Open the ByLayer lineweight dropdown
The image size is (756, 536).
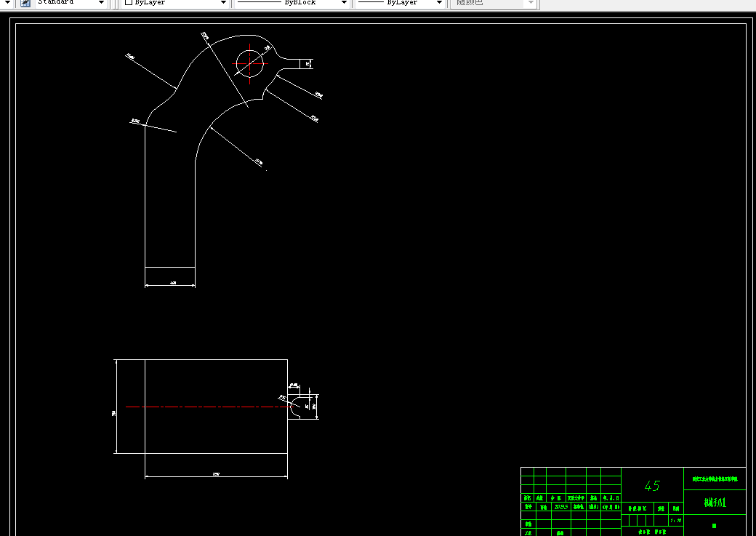[401, 2]
